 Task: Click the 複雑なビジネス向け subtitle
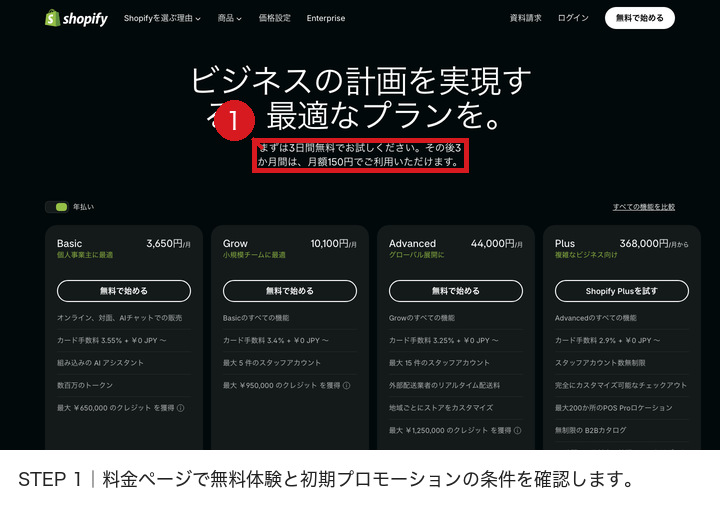(x=586, y=255)
